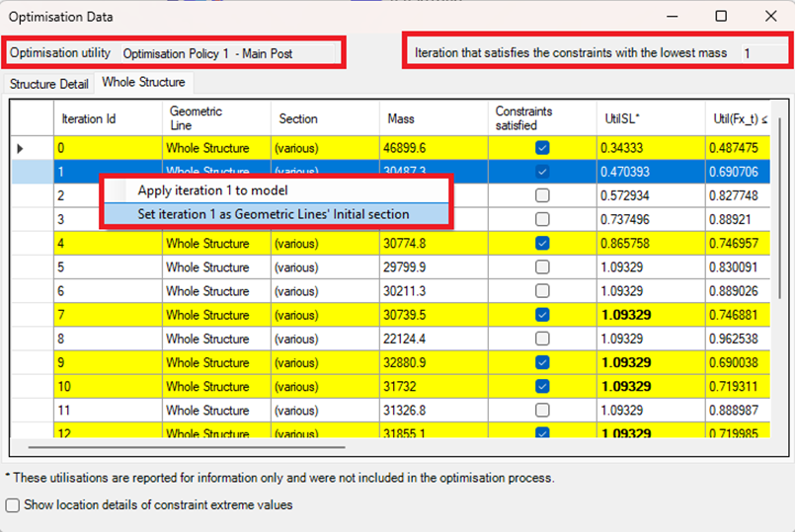Select the Whole Structure tab
This screenshot has height=532, width=795.
tap(143, 83)
